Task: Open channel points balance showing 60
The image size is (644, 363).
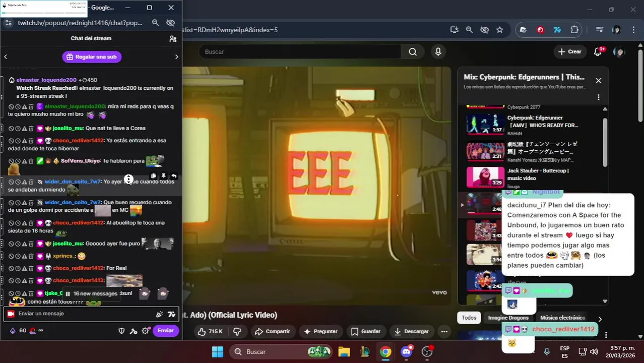Action: pos(18,331)
